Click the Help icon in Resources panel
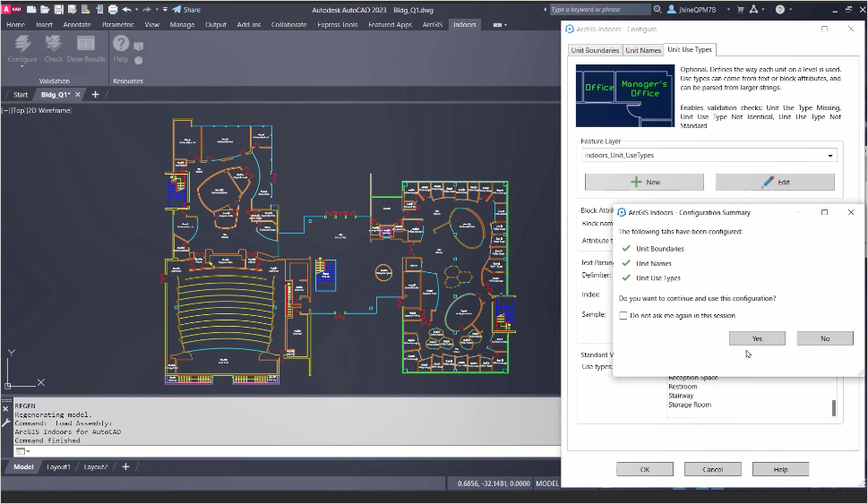 tap(121, 45)
